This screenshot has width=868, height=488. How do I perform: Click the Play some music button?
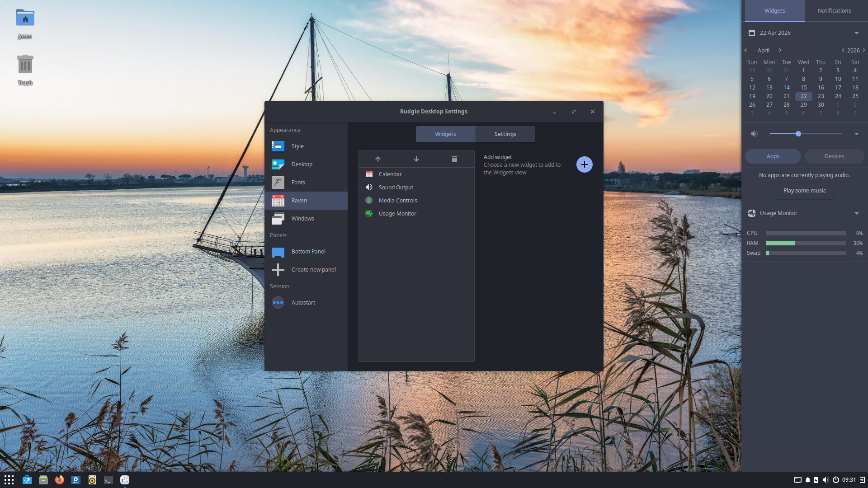tap(804, 191)
